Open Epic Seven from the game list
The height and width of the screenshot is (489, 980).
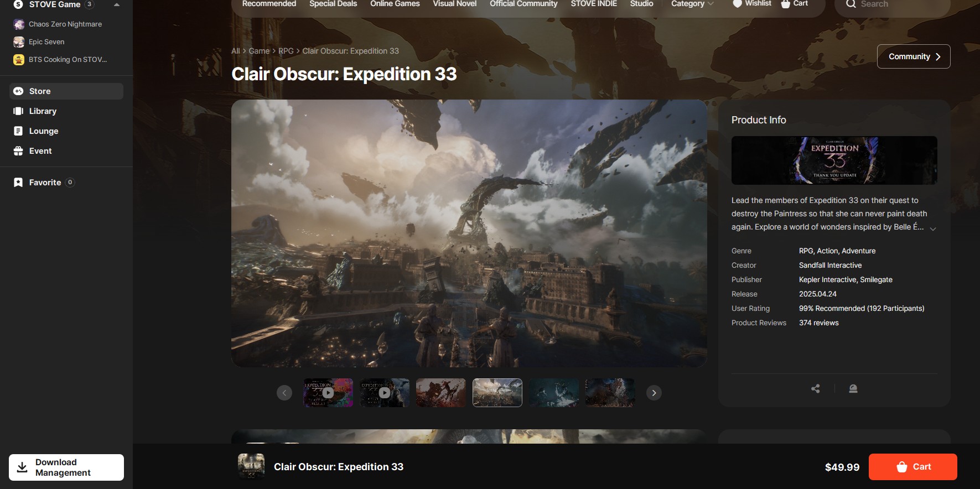[39, 42]
